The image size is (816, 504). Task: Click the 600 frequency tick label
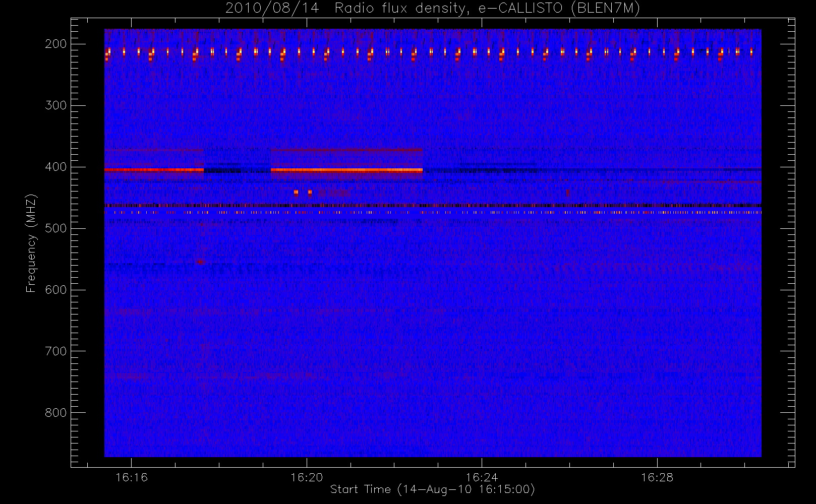click(56, 290)
